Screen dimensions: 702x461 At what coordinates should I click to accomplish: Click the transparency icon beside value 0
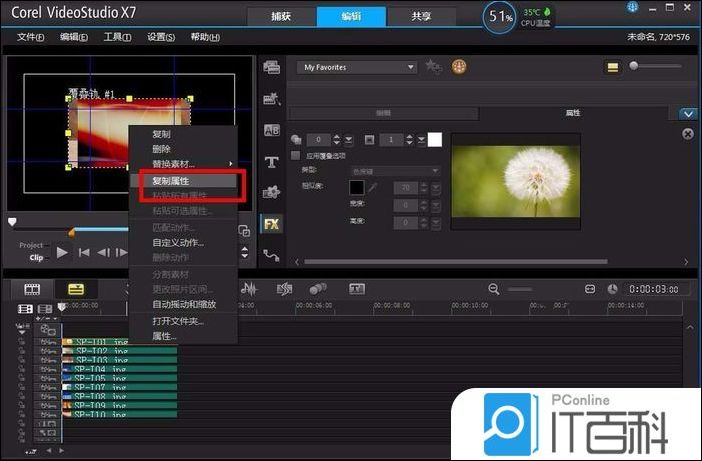(296, 140)
